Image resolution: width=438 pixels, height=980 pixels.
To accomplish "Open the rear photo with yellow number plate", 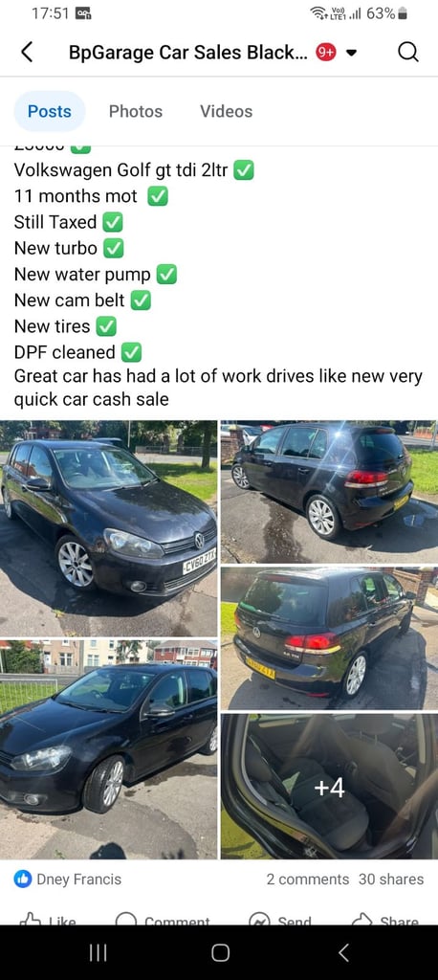I will click(329, 638).
